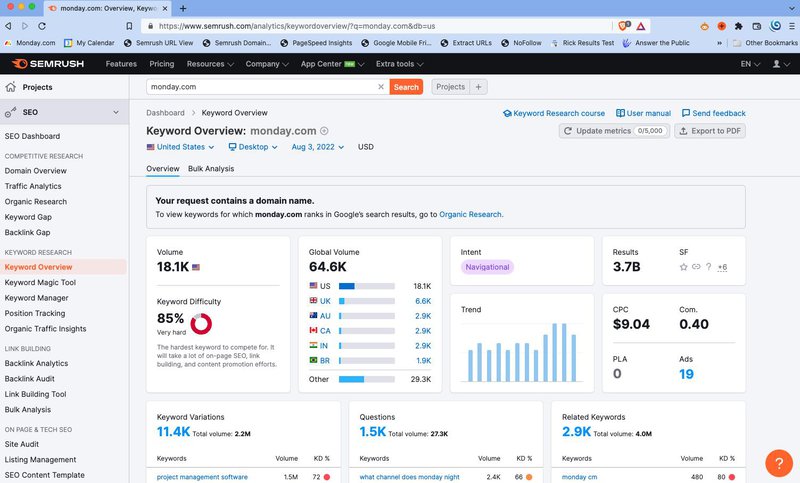Click the link SERP feature icon
Image resolution: width=800 pixels, height=483 pixels.
click(x=696, y=267)
